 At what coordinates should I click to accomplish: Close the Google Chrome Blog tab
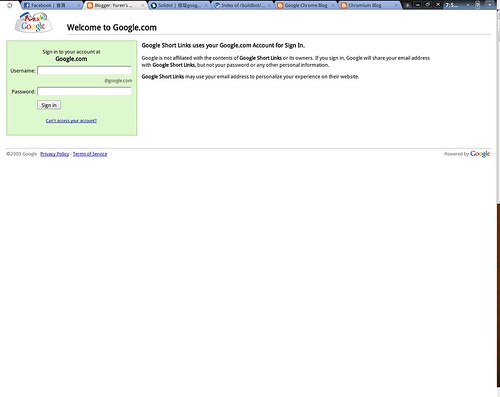click(x=333, y=5)
